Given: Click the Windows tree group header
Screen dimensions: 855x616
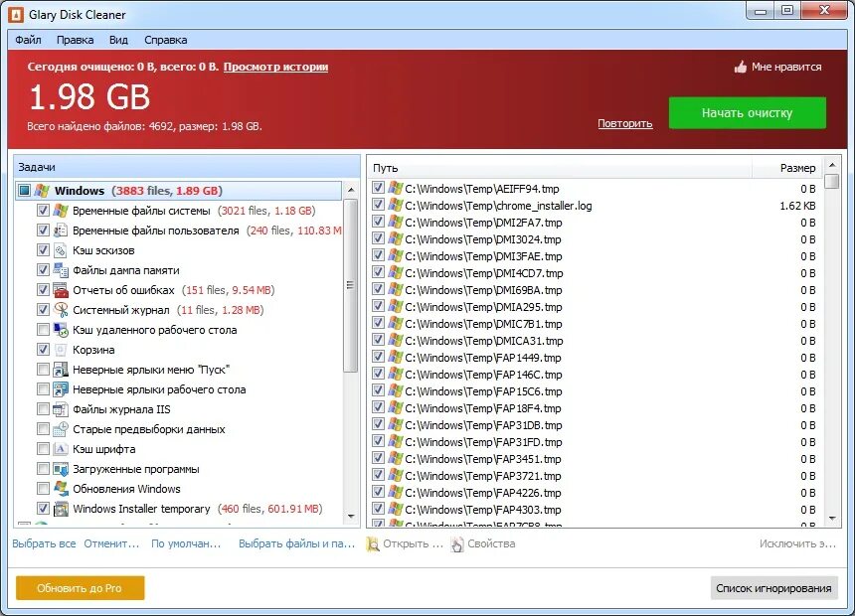Looking at the screenshot, I should click(179, 190).
